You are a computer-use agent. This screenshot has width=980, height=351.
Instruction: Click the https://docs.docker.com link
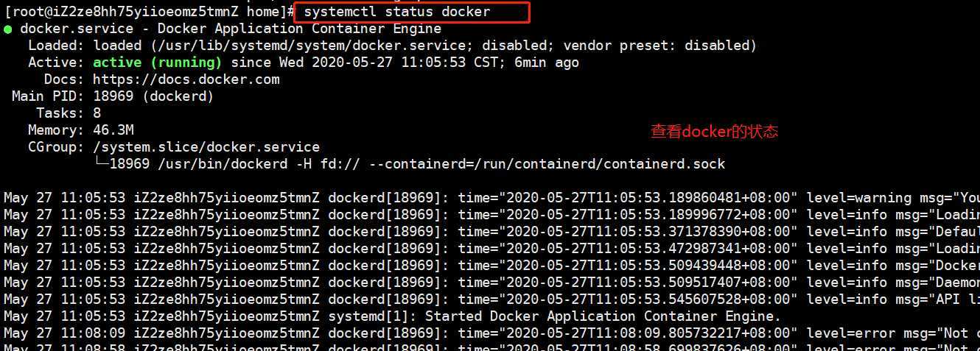tap(186, 79)
